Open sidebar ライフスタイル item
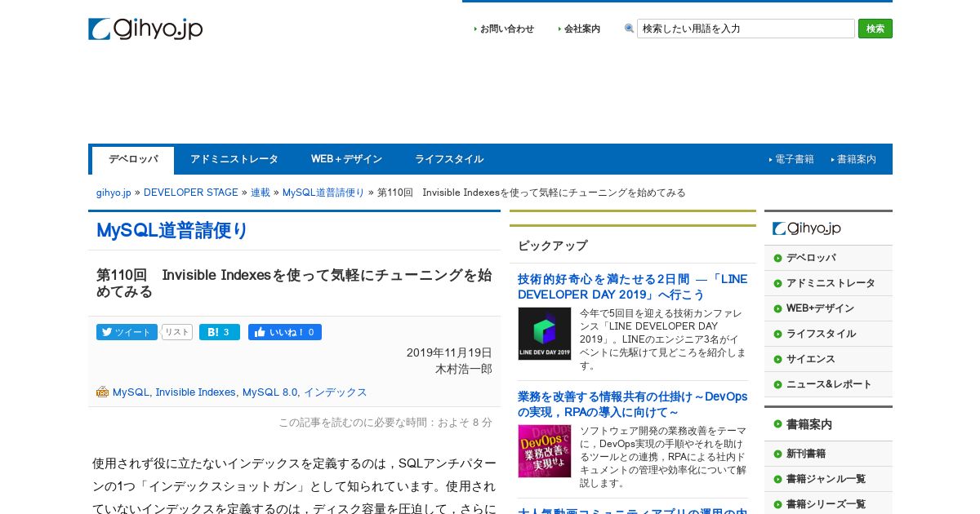Viewport: 980px width, 514px height. click(x=828, y=334)
